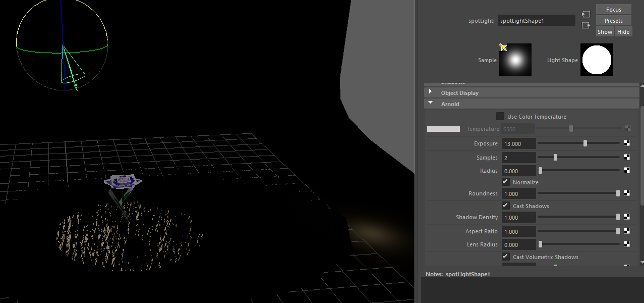Click the Sample light preview thumbnail
The image size is (644, 303).
[515, 60]
